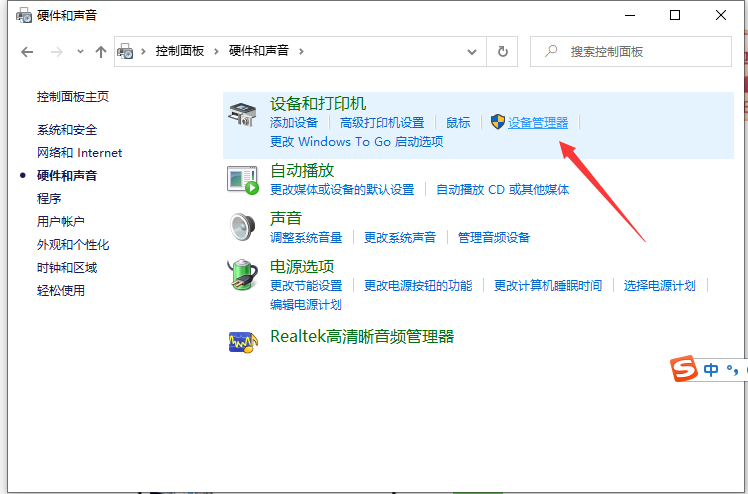The height and width of the screenshot is (494, 748).
Task: Click 选择电源计划 link
Action: click(659, 286)
